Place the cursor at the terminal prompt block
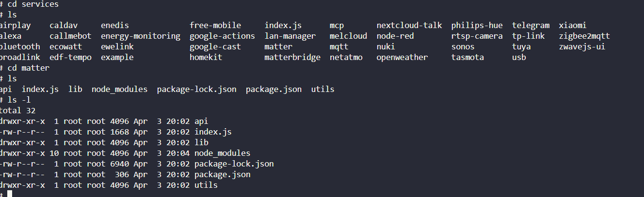The width and height of the screenshot is (644, 197). [10, 194]
